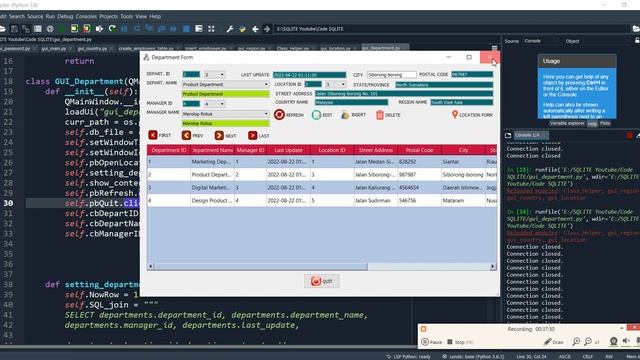Click Postal Code column header
The height and width of the screenshot is (360, 640).
[x=419, y=150]
